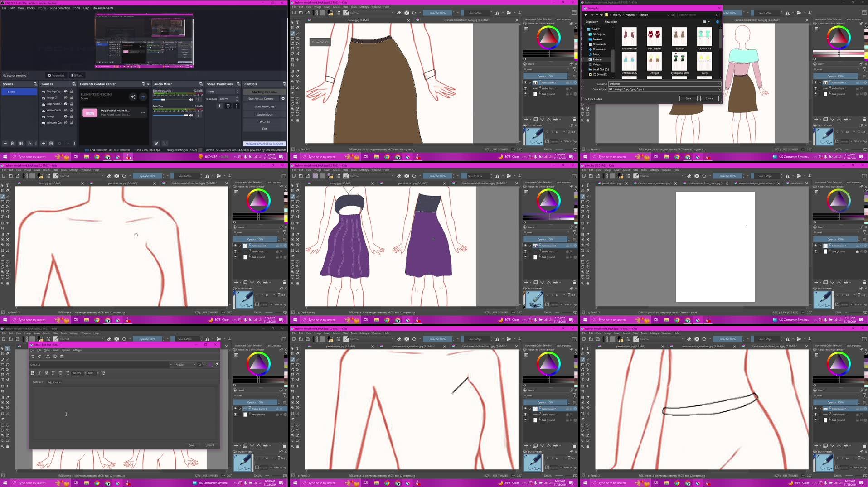This screenshot has width=868, height=487.
Task: Show the Image 2 source in OBS
Action: point(66,97)
